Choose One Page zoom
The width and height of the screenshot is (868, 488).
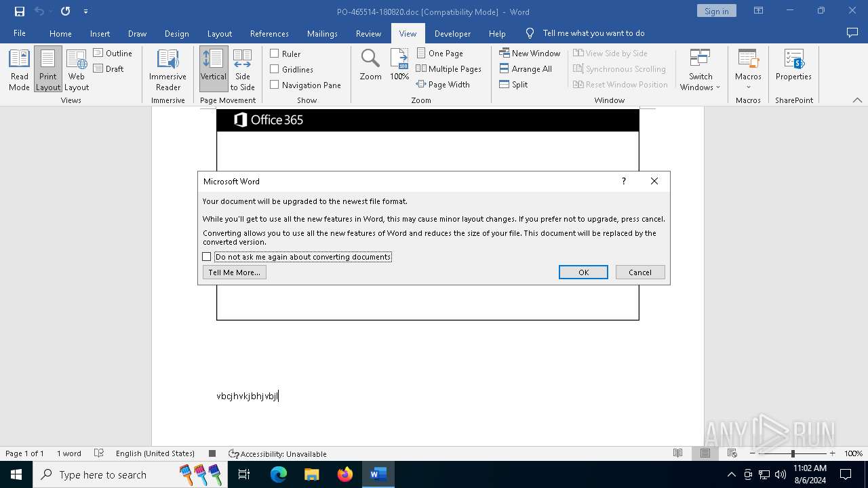[x=439, y=53]
